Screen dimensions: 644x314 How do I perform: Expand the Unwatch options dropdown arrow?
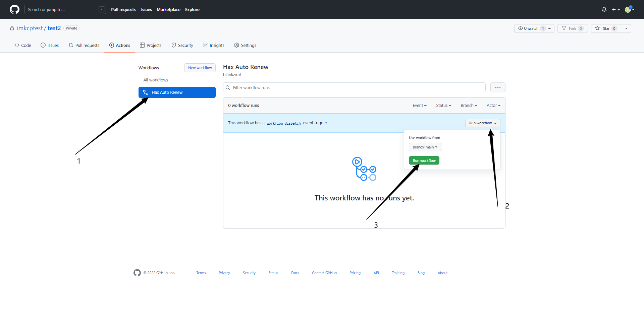click(550, 28)
